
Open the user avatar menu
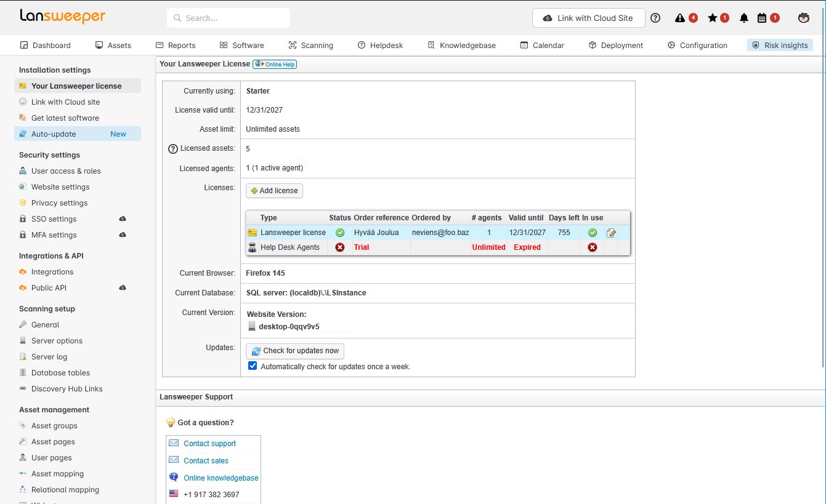coord(804,18)
